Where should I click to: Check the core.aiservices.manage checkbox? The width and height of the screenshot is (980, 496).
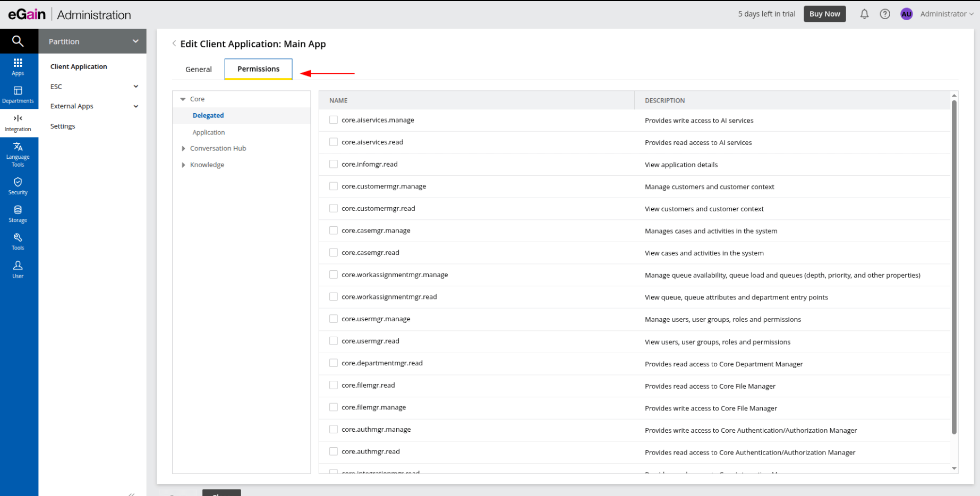(x=334, y=120)
